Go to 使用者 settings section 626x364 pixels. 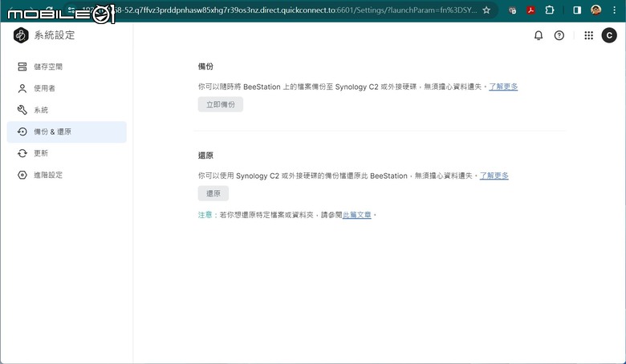point(67,88)
